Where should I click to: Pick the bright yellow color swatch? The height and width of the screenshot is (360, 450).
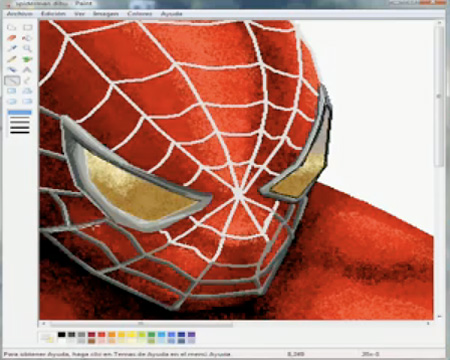click(132, 335)
